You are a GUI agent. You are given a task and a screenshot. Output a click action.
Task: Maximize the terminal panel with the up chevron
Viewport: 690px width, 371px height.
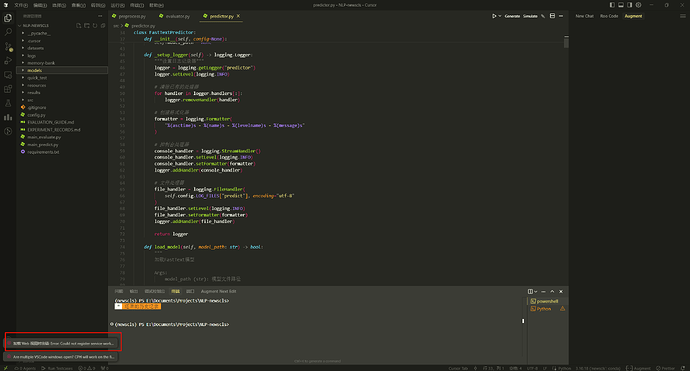552,291
